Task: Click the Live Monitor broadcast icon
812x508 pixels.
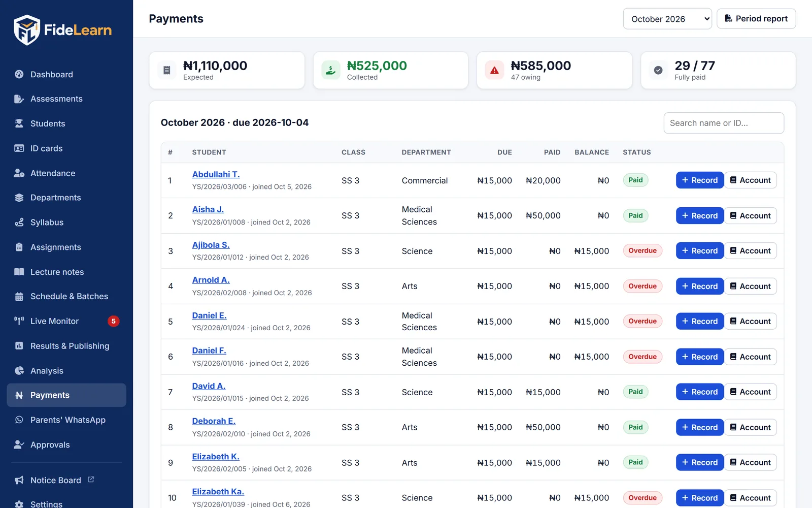Action: coord(19,321)
